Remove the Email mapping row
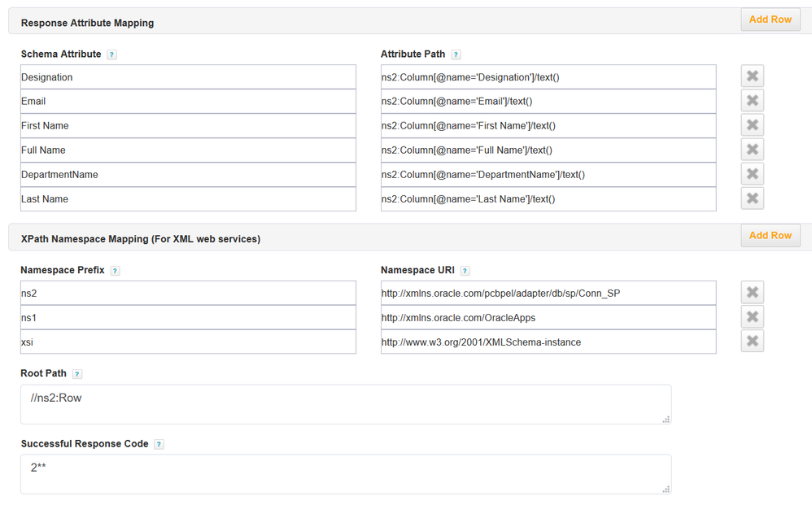 tap(752, 101)
